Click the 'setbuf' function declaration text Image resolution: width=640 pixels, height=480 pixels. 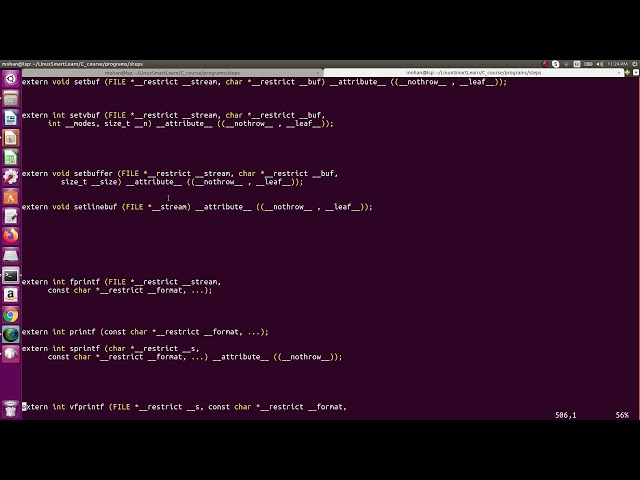point(264,82)
